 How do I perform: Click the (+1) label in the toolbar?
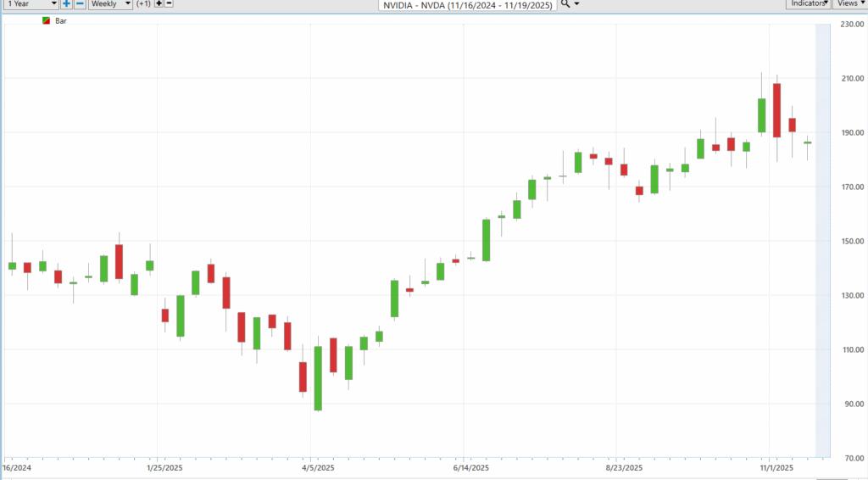coord(143,4)
